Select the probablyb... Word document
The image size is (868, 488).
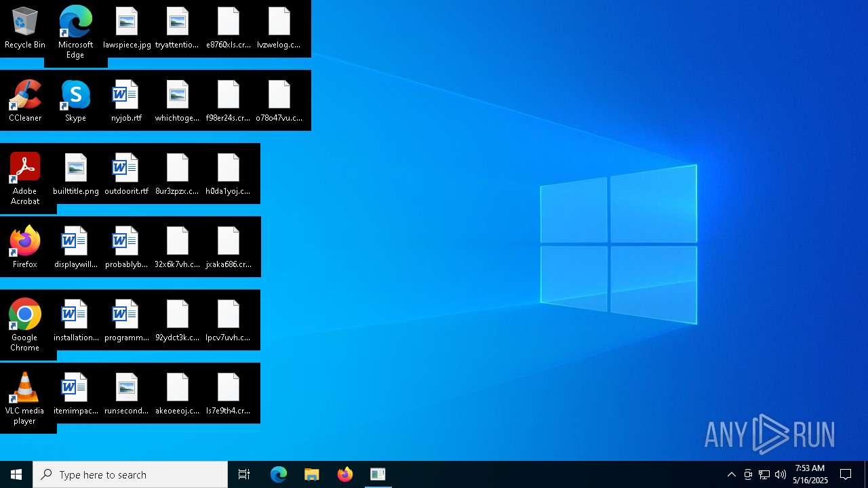[x=127, y=248]
